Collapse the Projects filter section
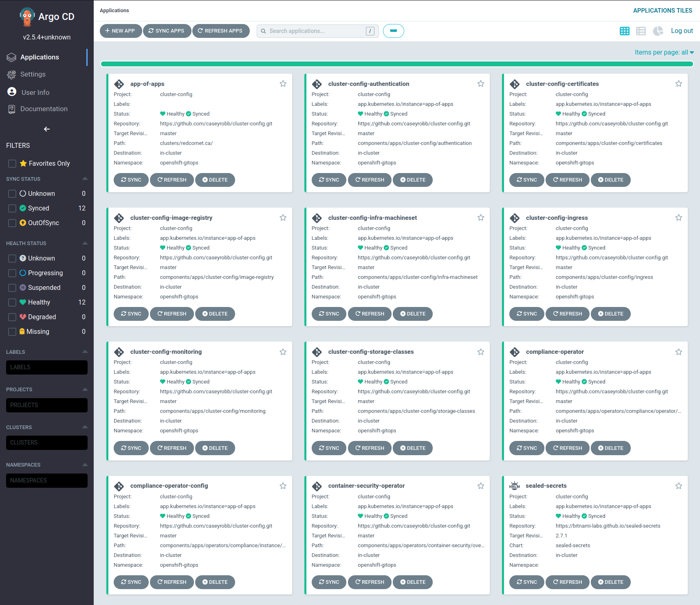This screenshot has height=605, width=700. pos(85,389)
